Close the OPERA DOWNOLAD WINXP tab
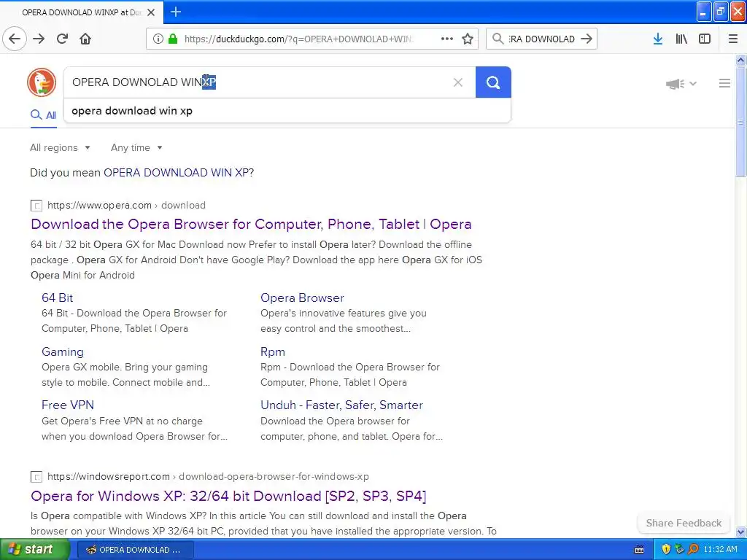This screenshot has width=747, height=560. [x=151, y=12]
